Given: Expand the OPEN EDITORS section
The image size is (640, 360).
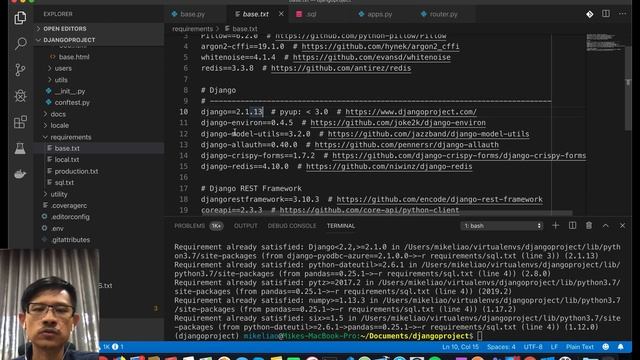Looking at the screenshot, I should point(99,29).
